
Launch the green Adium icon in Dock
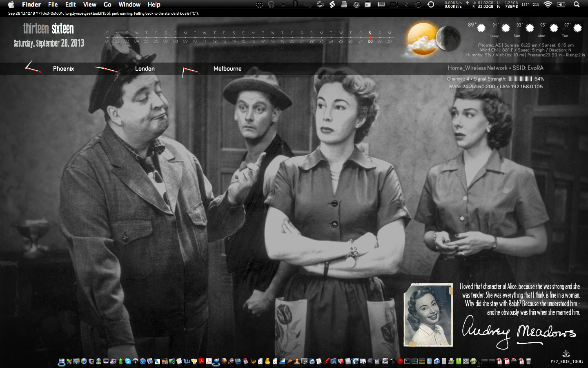[120, 361]
